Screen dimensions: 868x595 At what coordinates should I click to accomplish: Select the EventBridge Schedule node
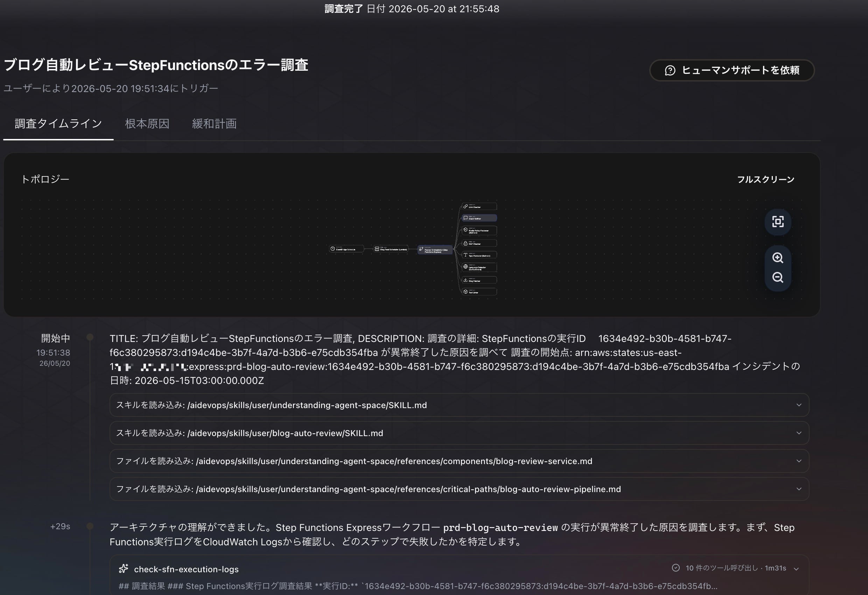tap(346, 249)
